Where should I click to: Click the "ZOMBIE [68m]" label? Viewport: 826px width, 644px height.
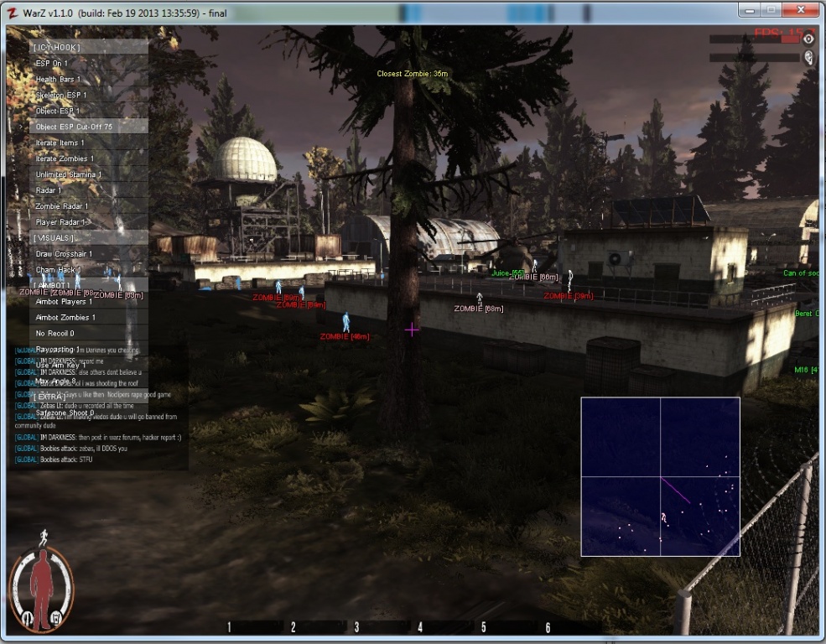(x=479, y=309)
